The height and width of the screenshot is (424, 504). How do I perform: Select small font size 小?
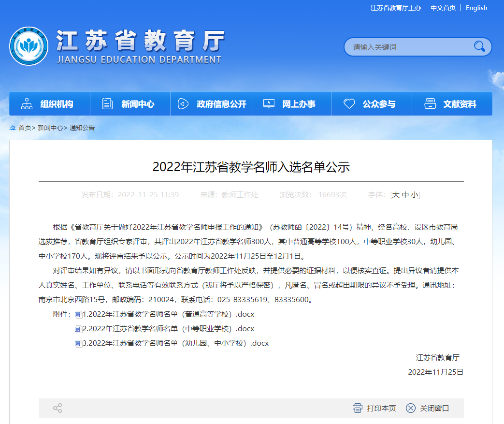coord(415,195)
